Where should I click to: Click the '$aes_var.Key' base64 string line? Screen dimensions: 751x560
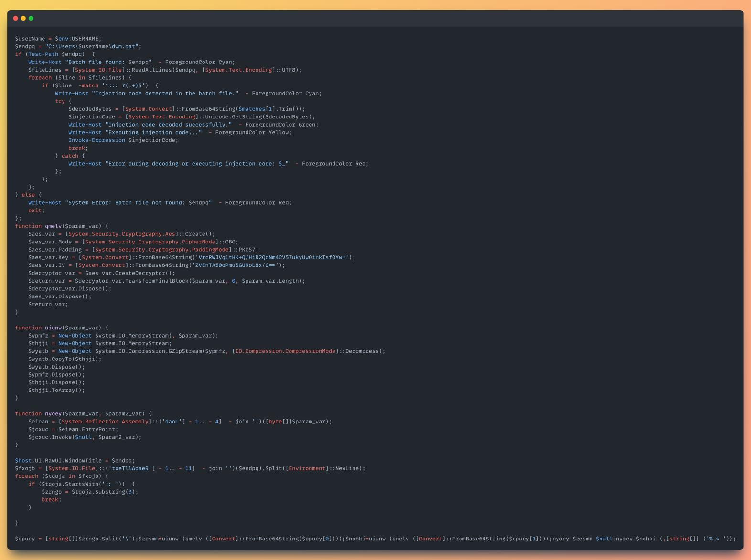pos(192,257)
